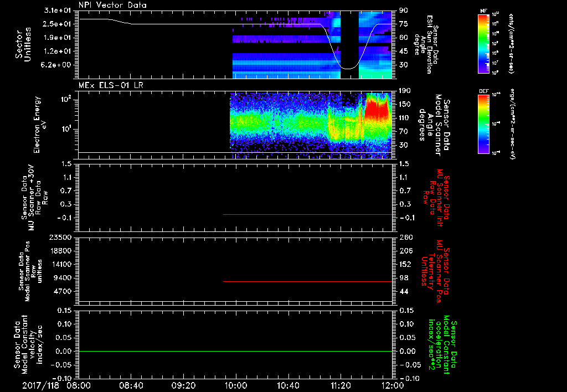567x392 pixels.
Task: Click the 'Sector Unitless' axis title
Action: coord(23,44)
